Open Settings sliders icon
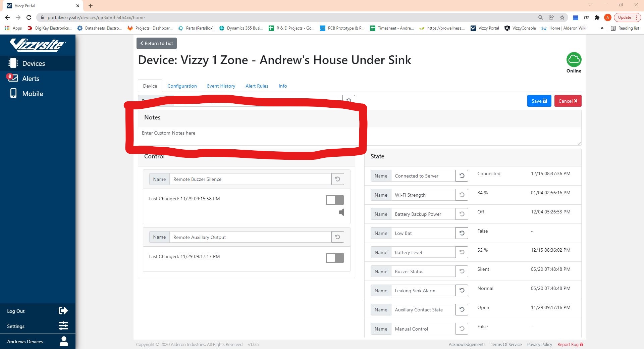This screenshot has height=349, width=644. [x=63, y=326]
